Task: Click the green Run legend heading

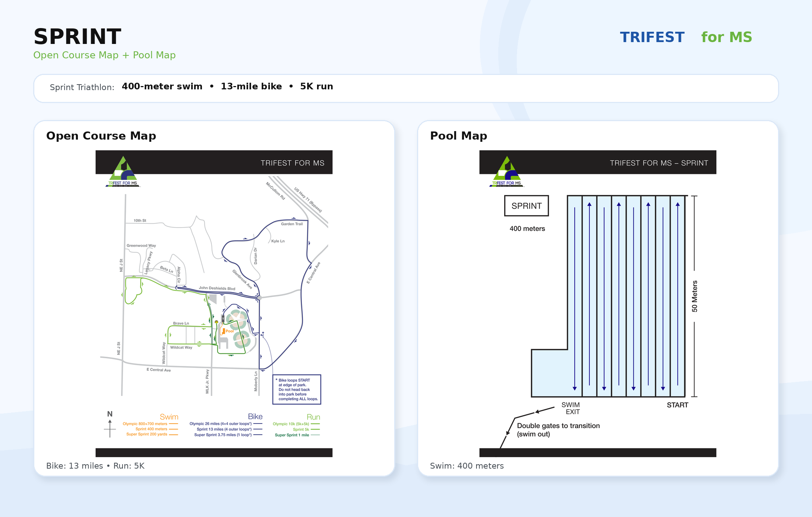Action: tap(313, 417)
